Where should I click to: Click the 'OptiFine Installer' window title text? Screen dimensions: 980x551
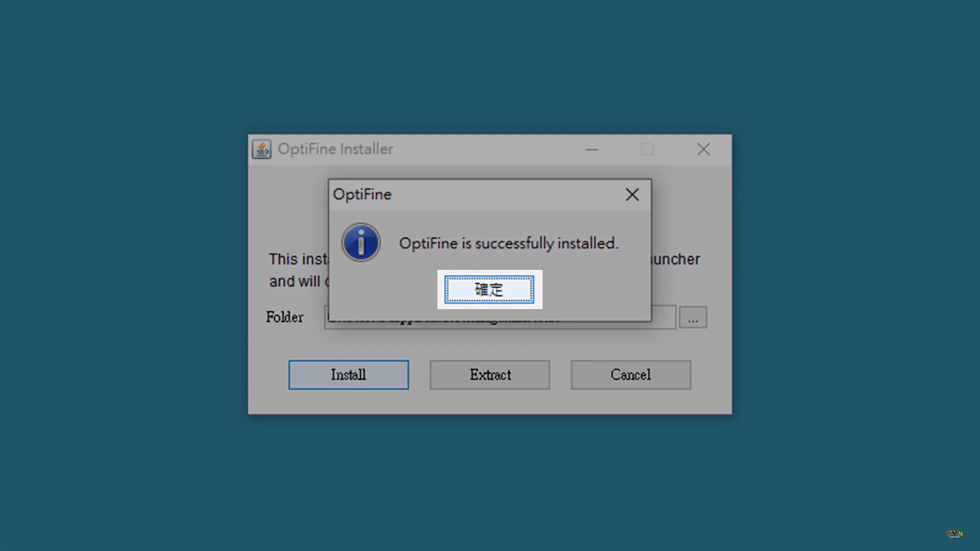click(x=336, y=149)
